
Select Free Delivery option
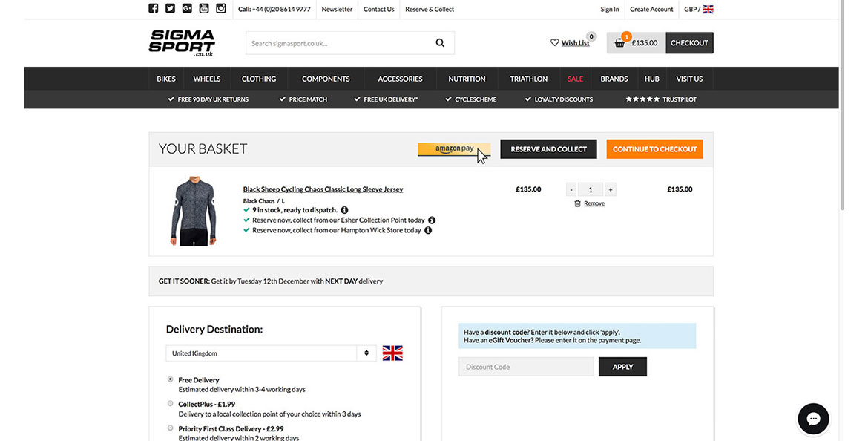tap(171, 379)
